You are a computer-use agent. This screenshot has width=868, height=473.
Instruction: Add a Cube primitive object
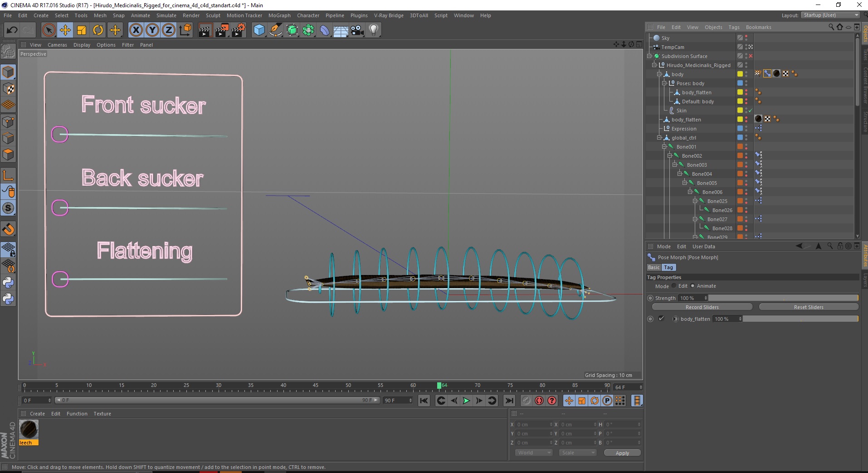click(x=259, y=30)
